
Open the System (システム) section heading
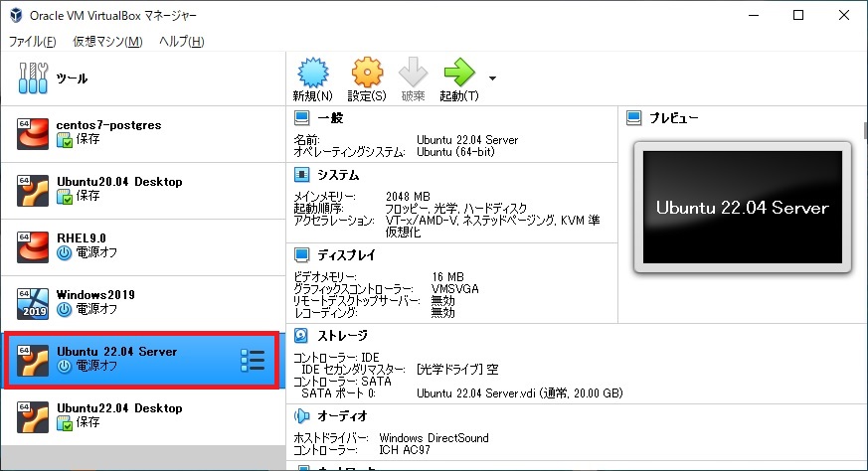pos(338,175)
